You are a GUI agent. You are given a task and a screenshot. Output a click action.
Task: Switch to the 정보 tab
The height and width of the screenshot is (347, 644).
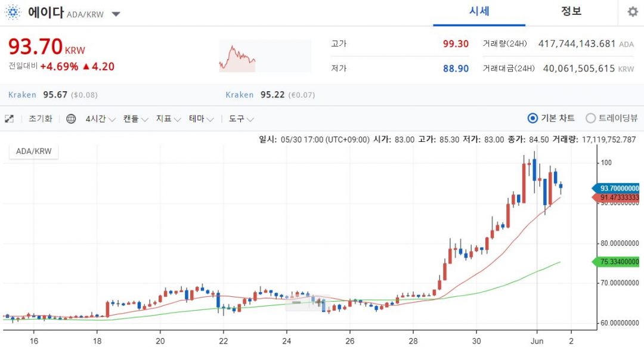point(571,11)
